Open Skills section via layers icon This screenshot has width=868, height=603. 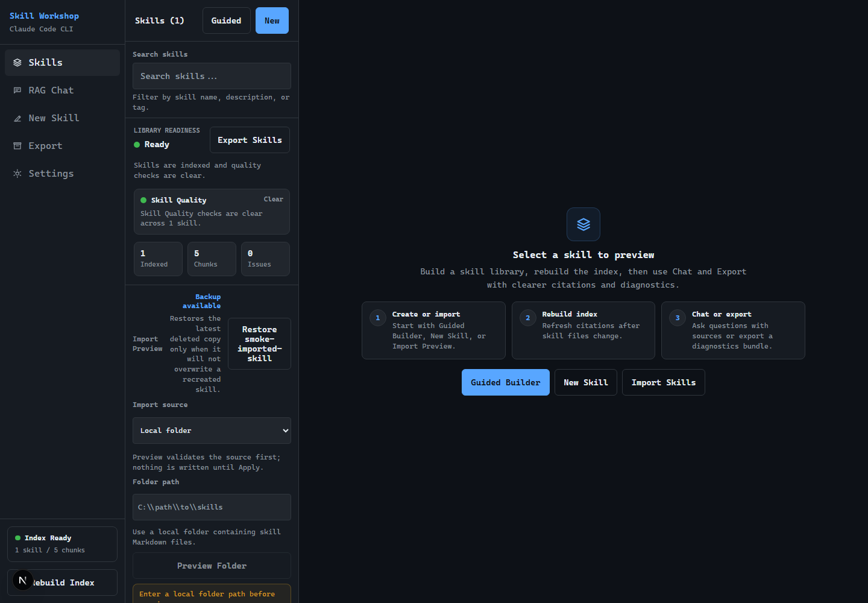pyautogui.click(x=17, y=63)
